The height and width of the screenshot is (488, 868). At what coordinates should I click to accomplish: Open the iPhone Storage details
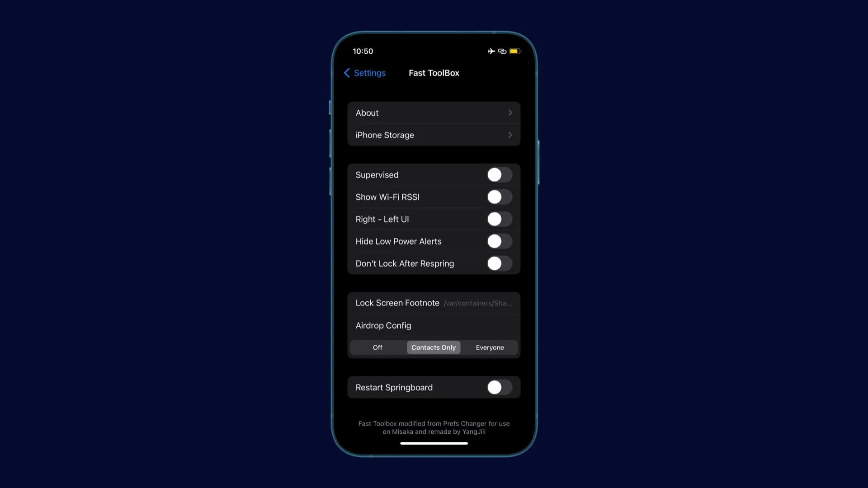coord(434,135)
